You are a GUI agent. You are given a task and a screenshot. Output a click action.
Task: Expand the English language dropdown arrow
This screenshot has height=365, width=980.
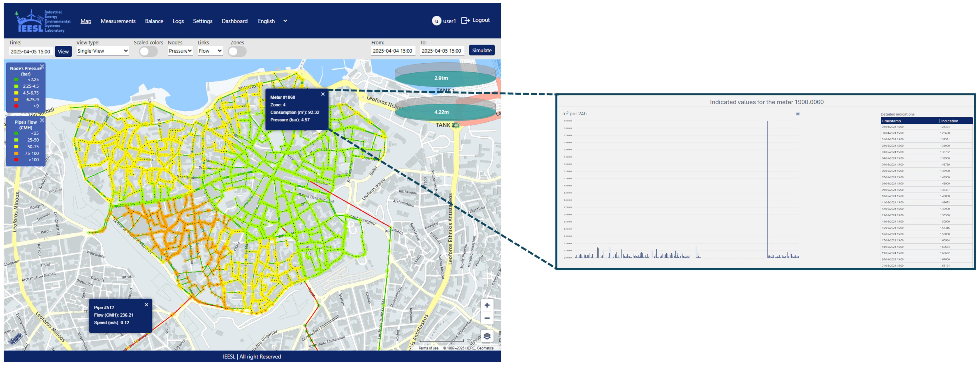tap(285, 21)
